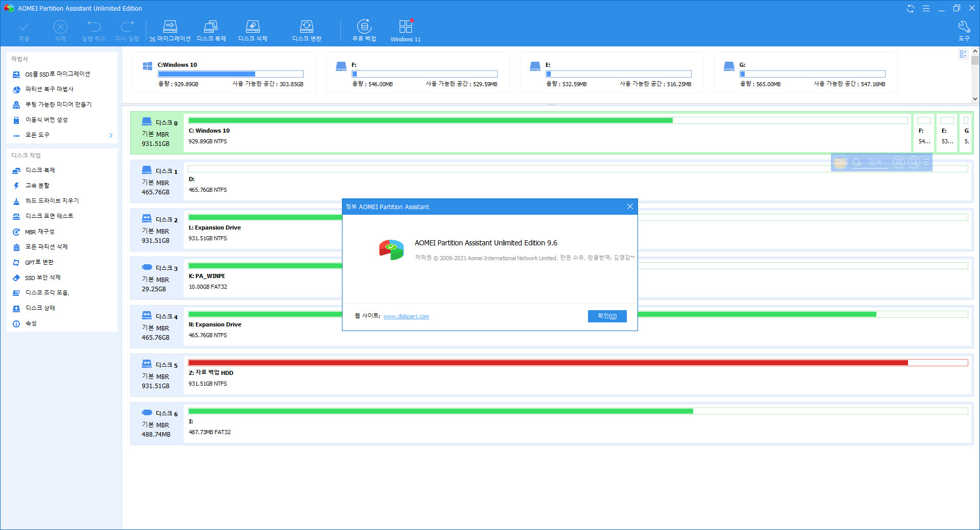
Task: Click the Windows 11 toolbar icon
Action: pos(406,31)
